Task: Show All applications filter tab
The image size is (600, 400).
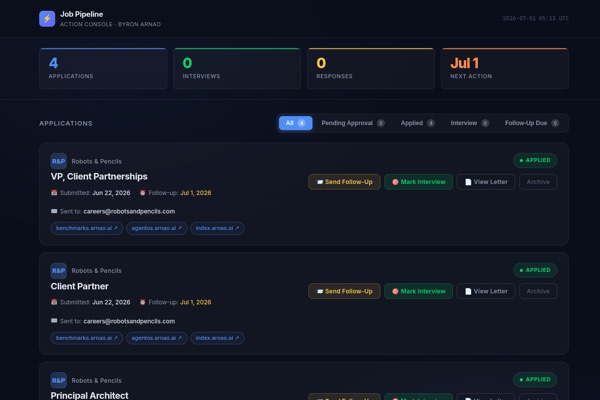Action: pos(295,123)
